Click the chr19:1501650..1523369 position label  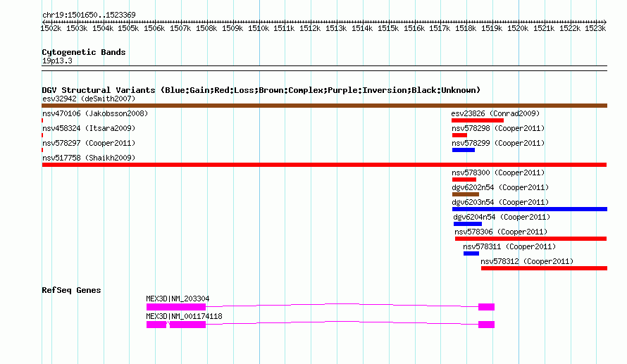89,15
